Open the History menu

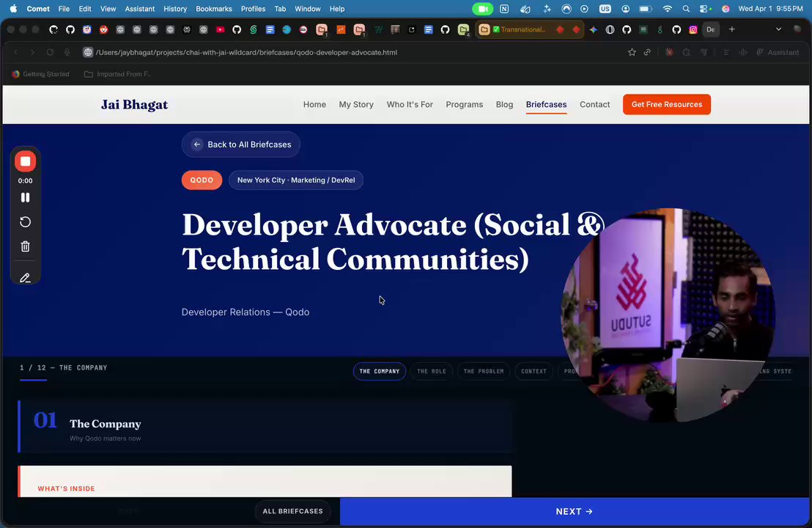click(175, 9)
